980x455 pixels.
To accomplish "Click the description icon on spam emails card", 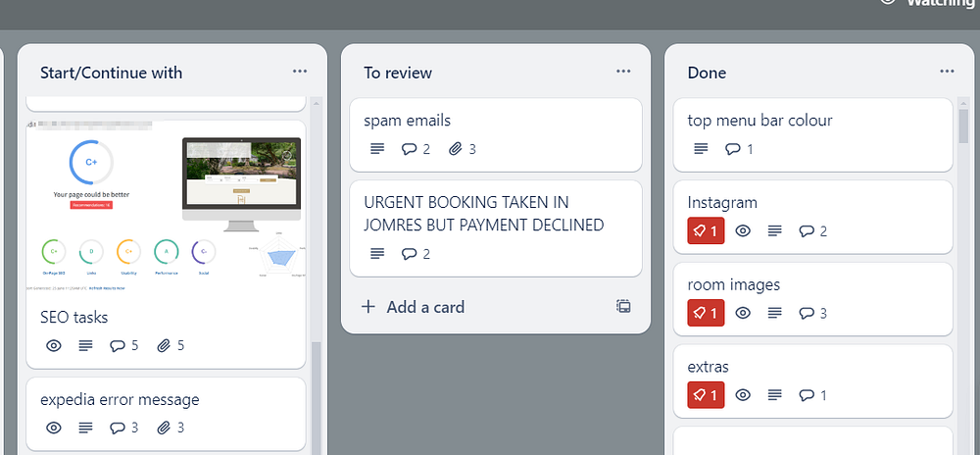I will (x=377, y=149).
